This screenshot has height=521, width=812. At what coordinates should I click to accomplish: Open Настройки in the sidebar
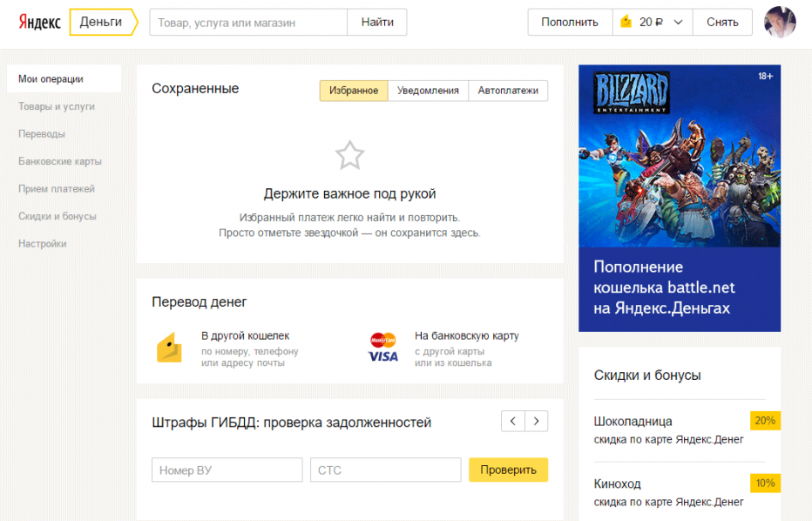click(43, 243)
